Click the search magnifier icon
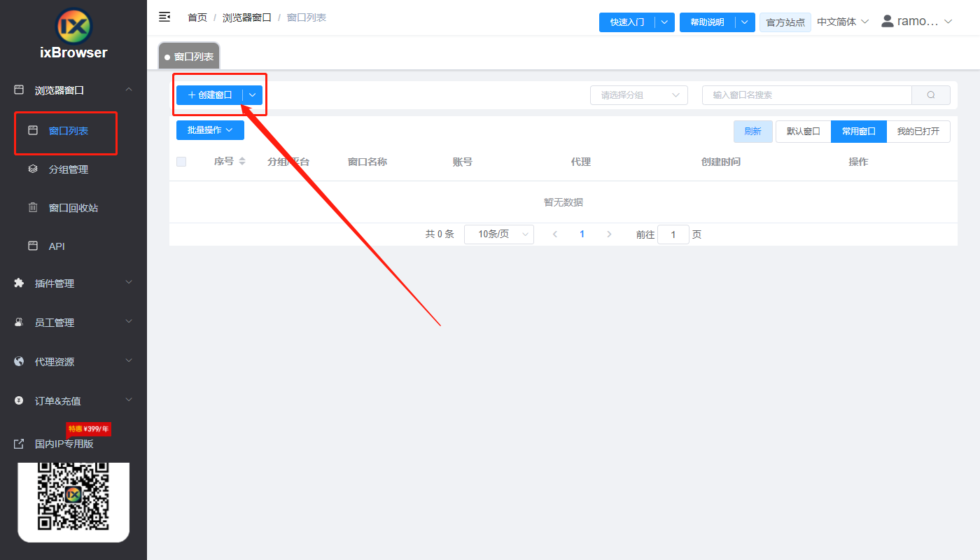The height and width of the screenshot is (560, 980). 931,94
